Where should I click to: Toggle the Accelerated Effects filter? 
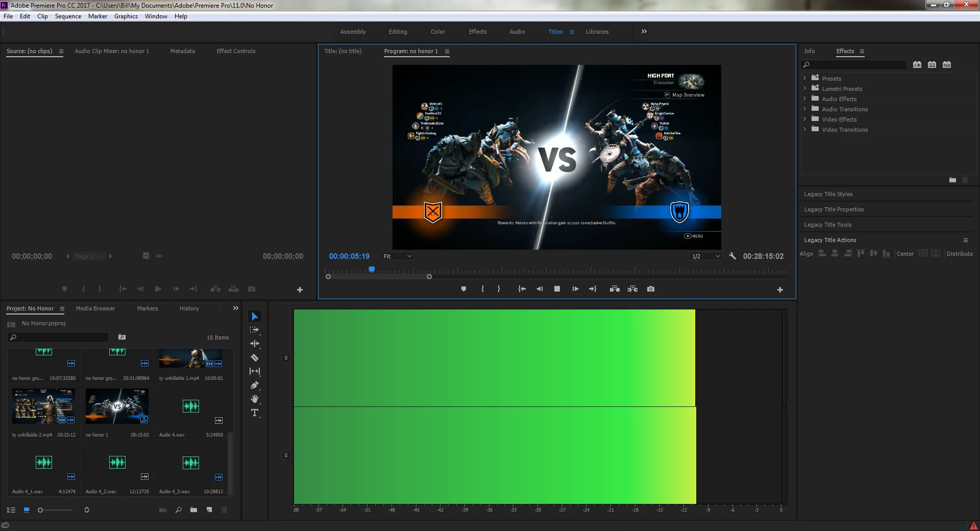pyautogui.click(x=917, y=65)
